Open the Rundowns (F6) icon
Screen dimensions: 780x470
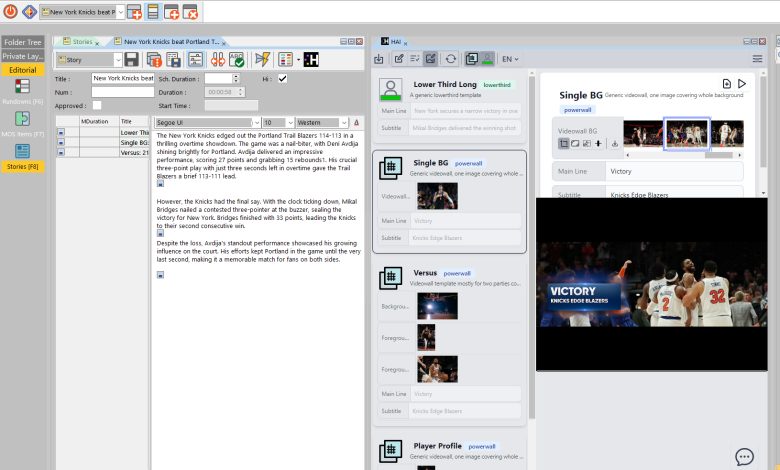(22, 87)
